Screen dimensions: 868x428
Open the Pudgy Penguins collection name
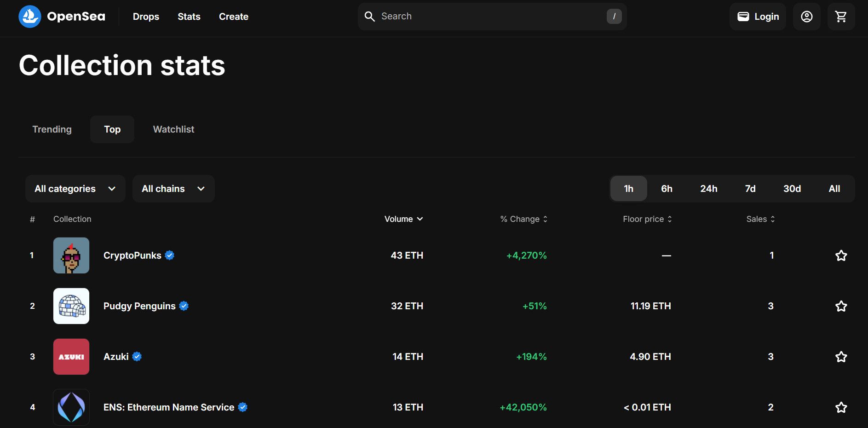[139, 306]
